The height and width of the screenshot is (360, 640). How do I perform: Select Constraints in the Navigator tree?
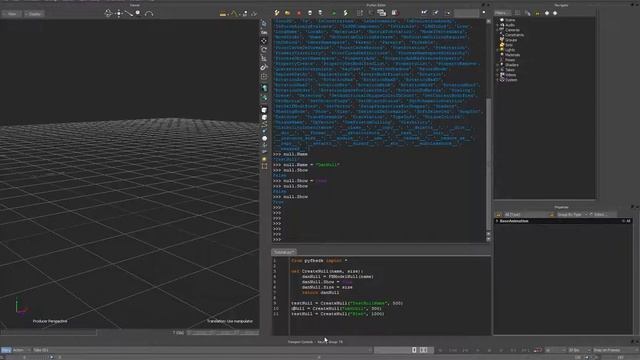pyautogui.click(x=514, y=35)
